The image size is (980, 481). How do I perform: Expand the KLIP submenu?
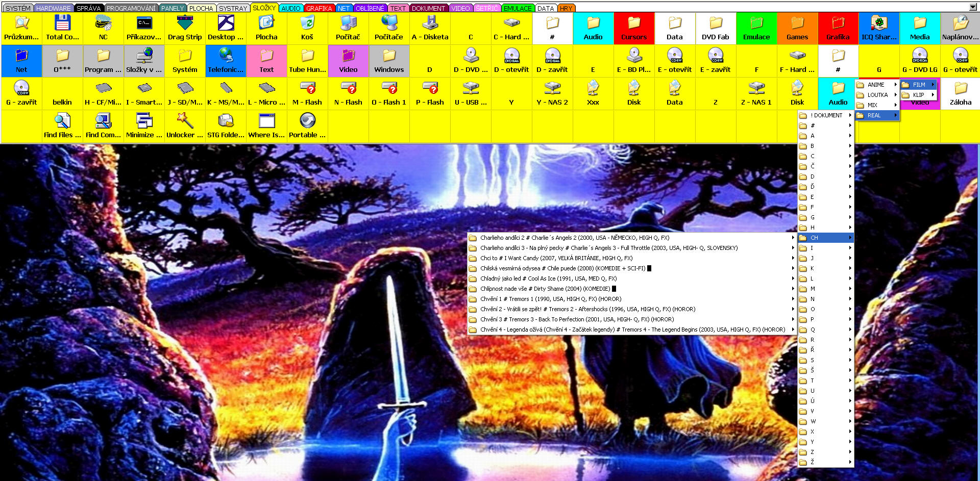pos(919,95)
